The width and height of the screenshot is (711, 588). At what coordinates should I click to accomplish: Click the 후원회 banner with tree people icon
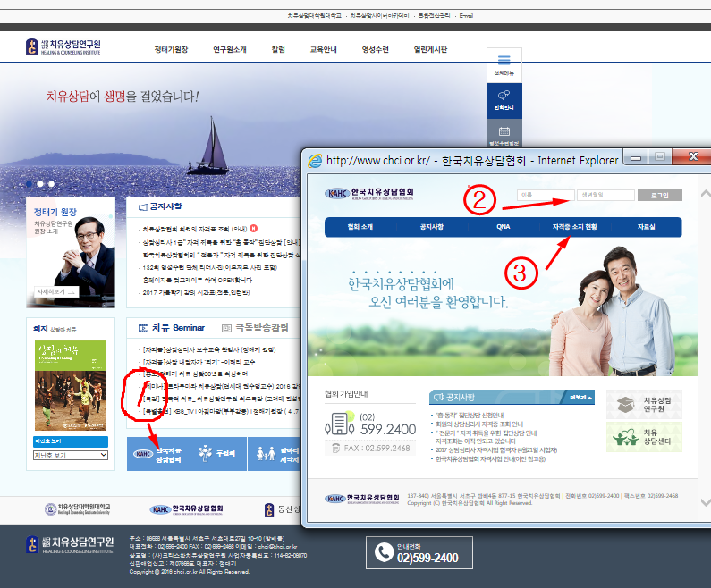[216, 454]
